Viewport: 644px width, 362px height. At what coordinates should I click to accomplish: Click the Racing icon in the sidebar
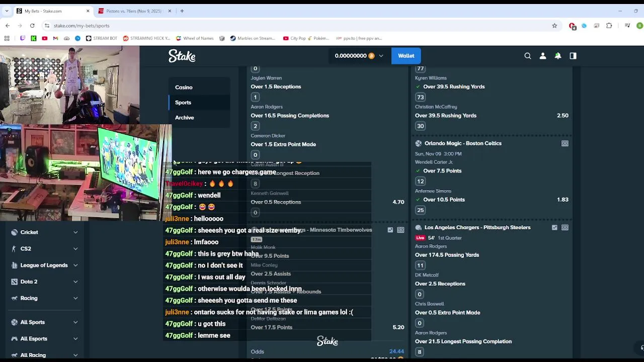pyautogui.click(x=14, y=298)
